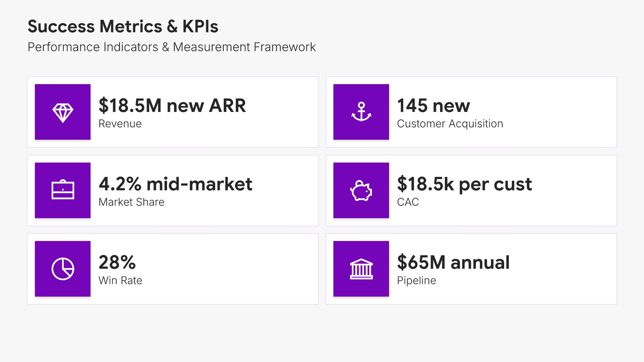Select the pie chart Win Rate icon
The height and width of the screenshot is (362, 644).
pyautogui.click(x=63, y=269)
